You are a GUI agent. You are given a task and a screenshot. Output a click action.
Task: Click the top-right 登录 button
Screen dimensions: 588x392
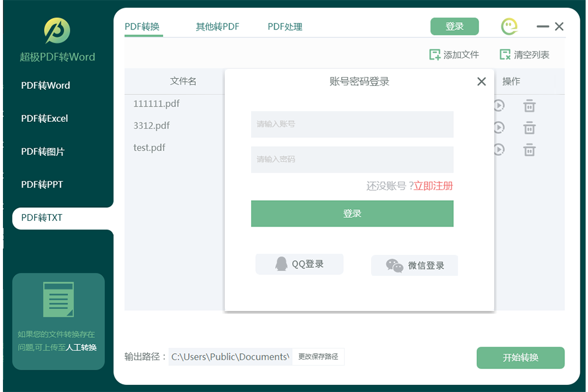tap(455, 26)
